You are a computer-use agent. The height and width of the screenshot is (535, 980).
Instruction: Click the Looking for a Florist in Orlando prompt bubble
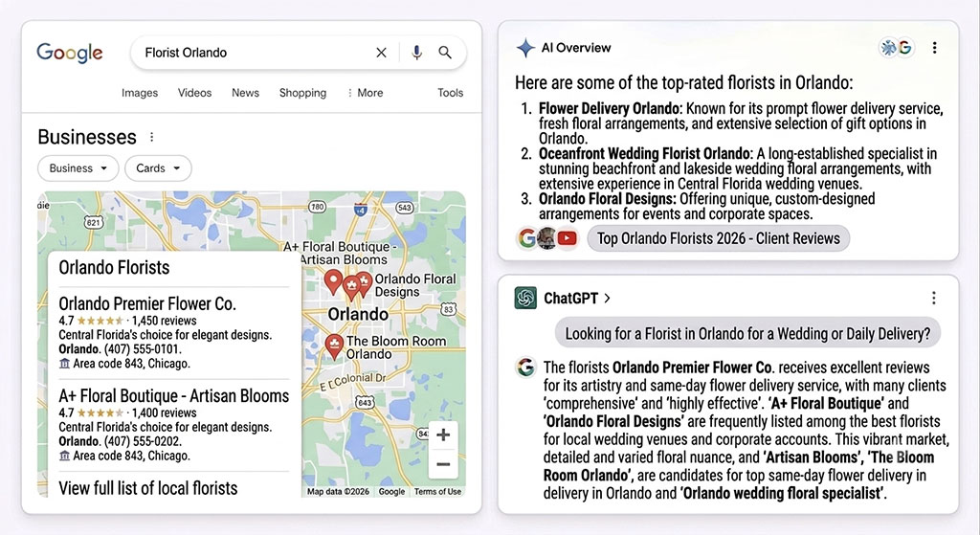[747, 333]
